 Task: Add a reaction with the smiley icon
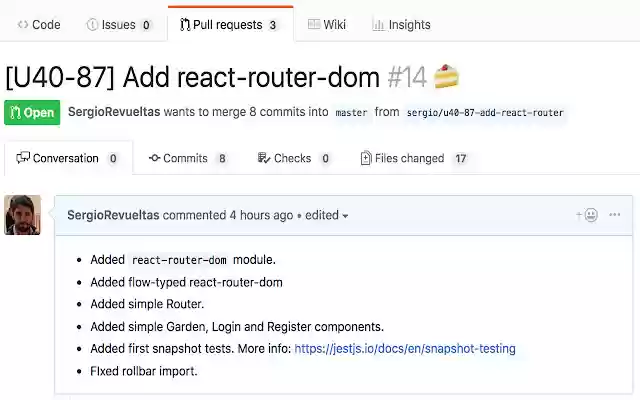[x=587, y=215]
